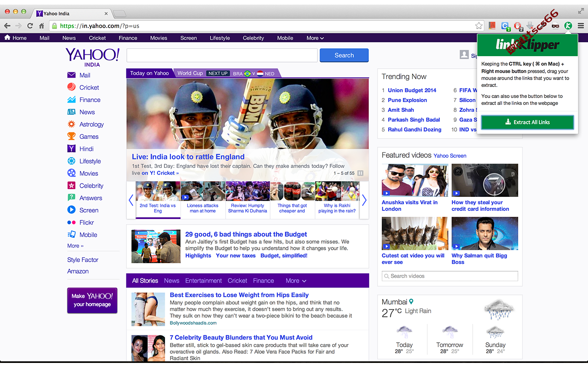Image resolution: width=588 pixels, height=368 pixels.
Task: Pause the news slideshow
Action: tap(361, 173)
